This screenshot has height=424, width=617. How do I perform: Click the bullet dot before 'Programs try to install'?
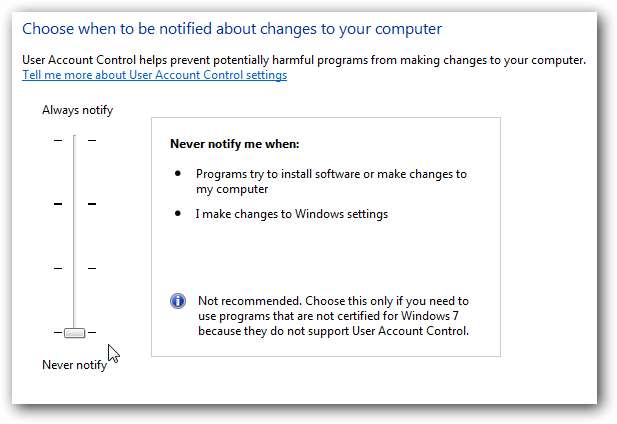[178, 173]
